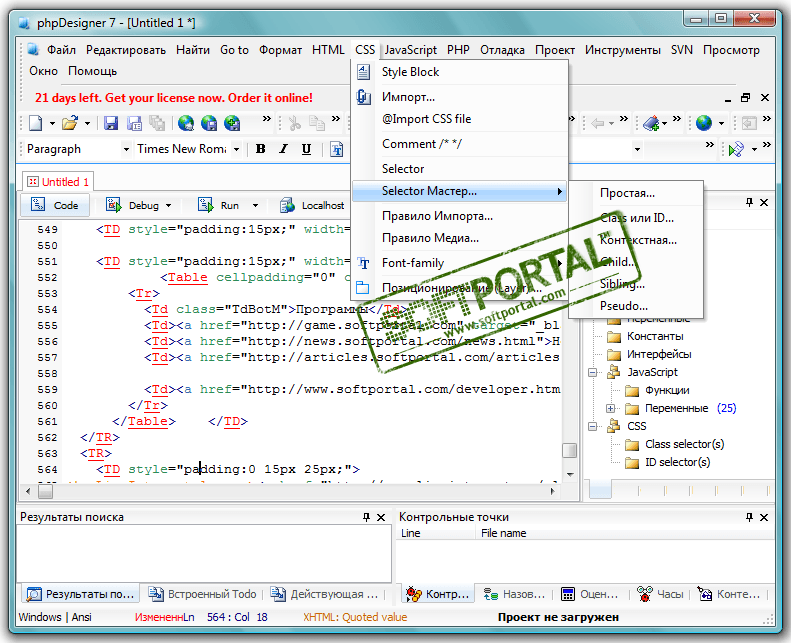Choose Pseudo... in the submenu
The width and height of the screenshot is (791, 643).
[636, 306]
